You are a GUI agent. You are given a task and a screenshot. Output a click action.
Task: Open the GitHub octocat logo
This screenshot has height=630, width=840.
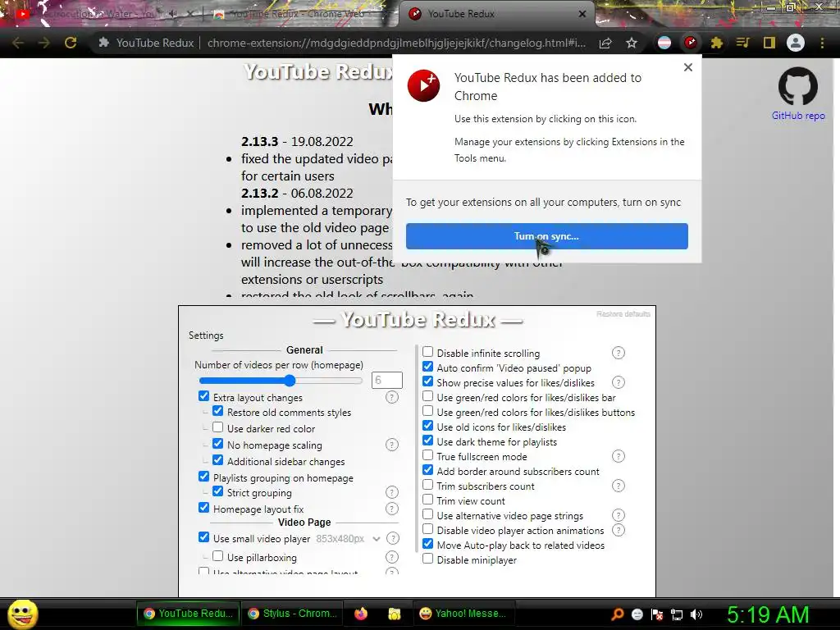797,86
